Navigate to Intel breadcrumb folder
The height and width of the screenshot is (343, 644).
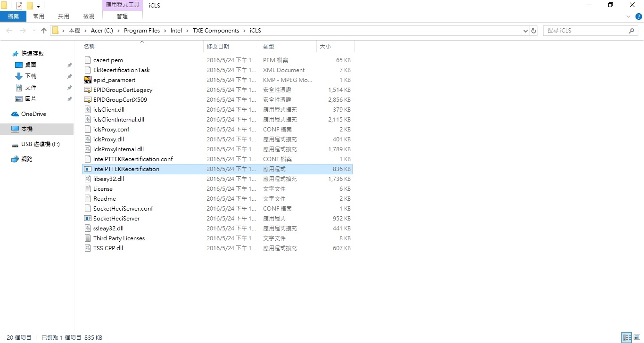click(176, 31)
